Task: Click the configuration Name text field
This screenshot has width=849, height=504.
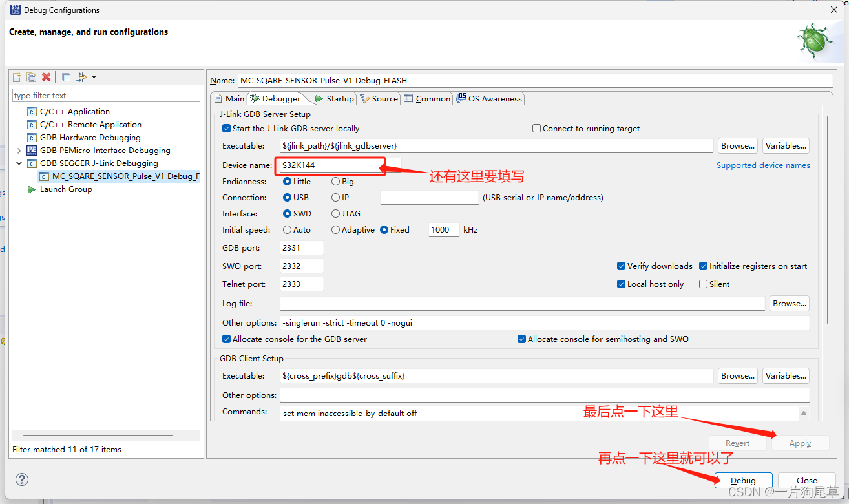Action: 535,81
